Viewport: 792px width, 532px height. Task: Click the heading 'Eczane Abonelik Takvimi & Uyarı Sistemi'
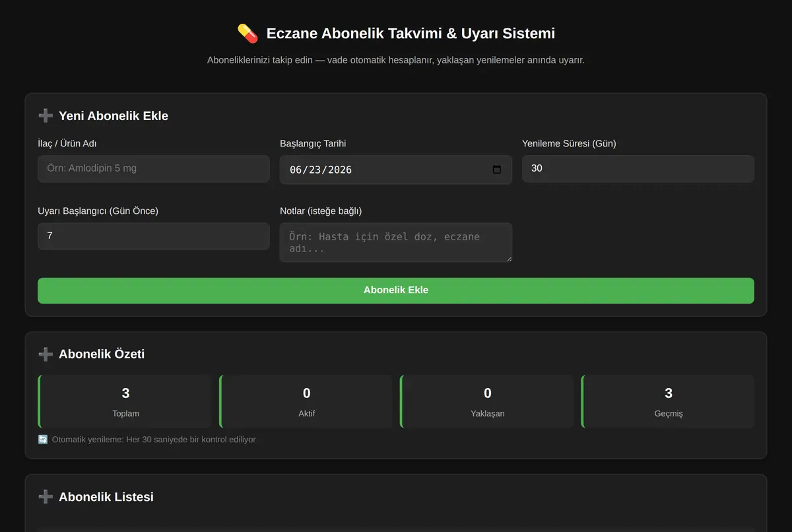(x=411, y=33)
